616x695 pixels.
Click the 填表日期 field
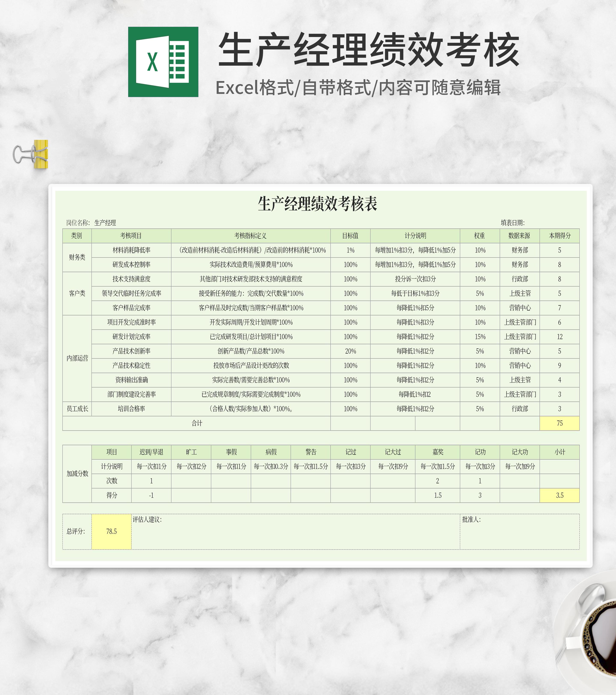(x=513, y=223)
